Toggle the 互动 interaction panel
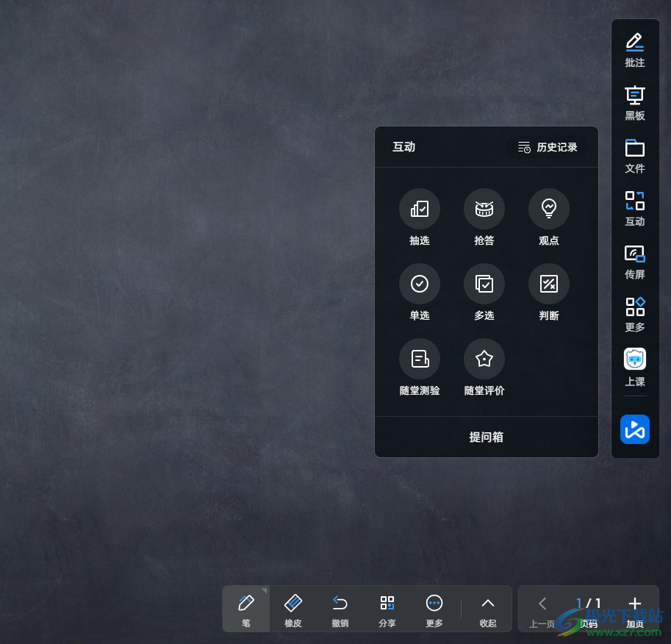This screenshot has width=671, height=644. (634, 209)
